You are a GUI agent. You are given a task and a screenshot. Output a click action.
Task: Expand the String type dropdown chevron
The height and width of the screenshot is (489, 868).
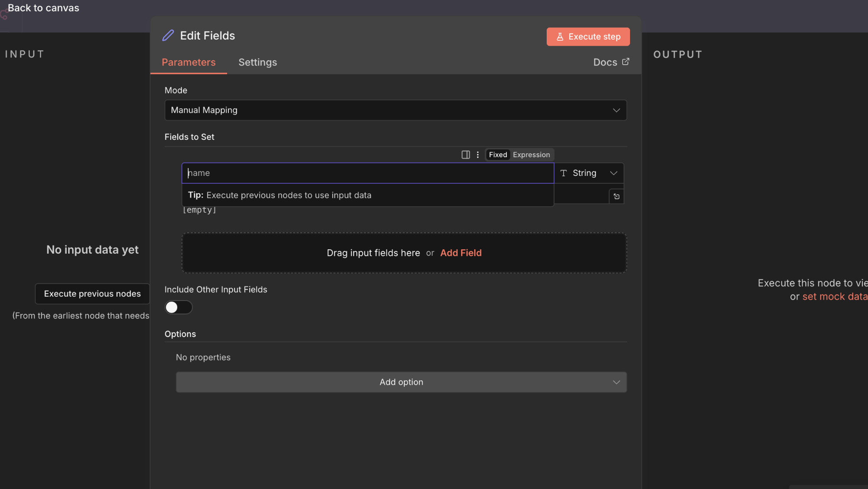tap(614, 173)
